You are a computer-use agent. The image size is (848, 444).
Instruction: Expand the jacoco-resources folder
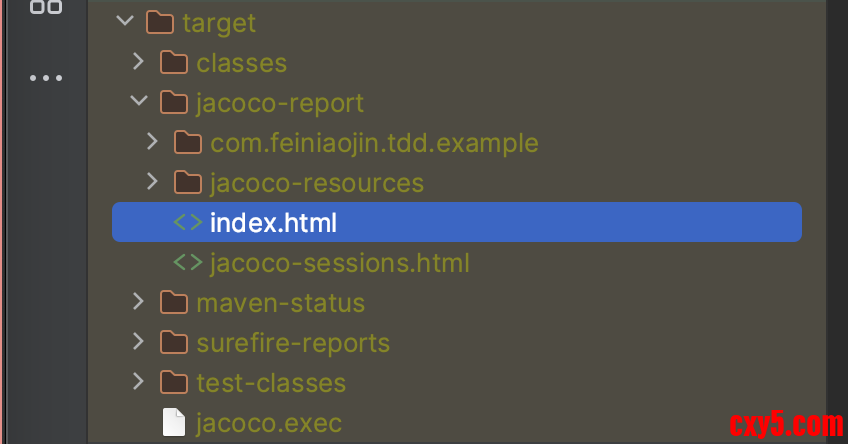153,183
